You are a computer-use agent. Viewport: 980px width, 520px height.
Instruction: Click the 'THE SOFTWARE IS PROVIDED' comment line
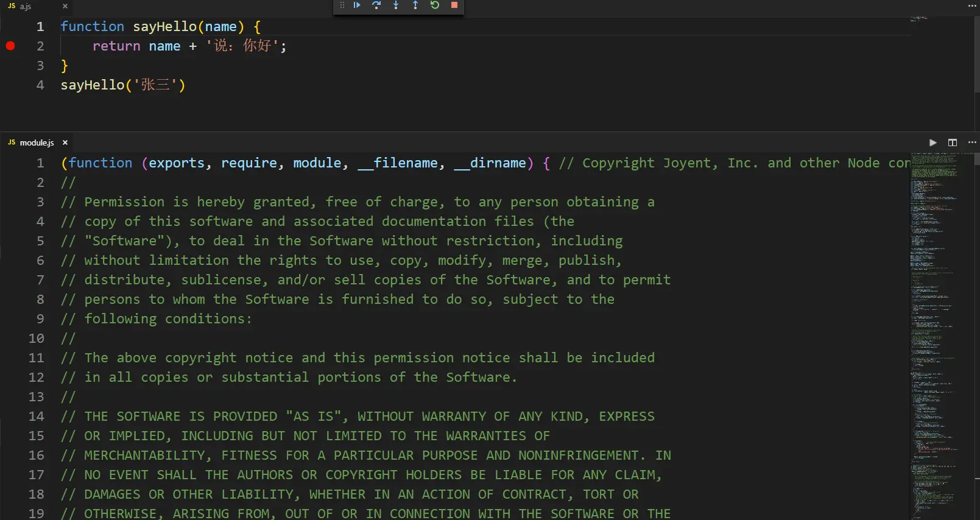pyautogui.click(x=358, y=416)
